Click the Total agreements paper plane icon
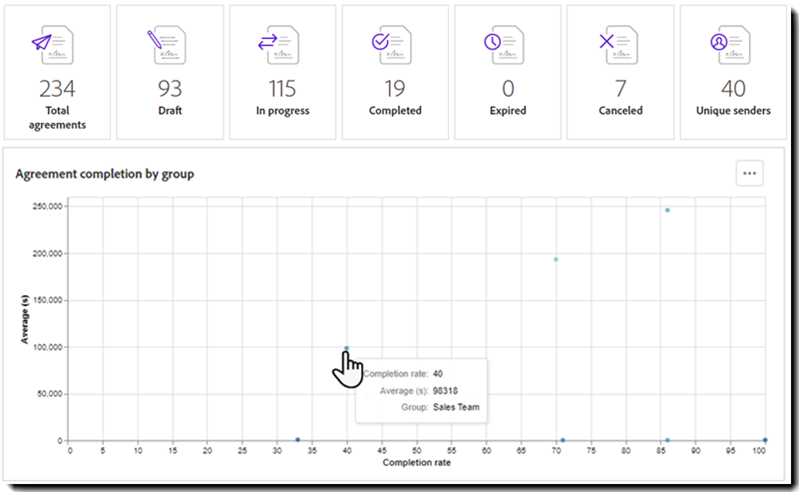799x492 pixels. pyautogui.click(x=55, y=43)
